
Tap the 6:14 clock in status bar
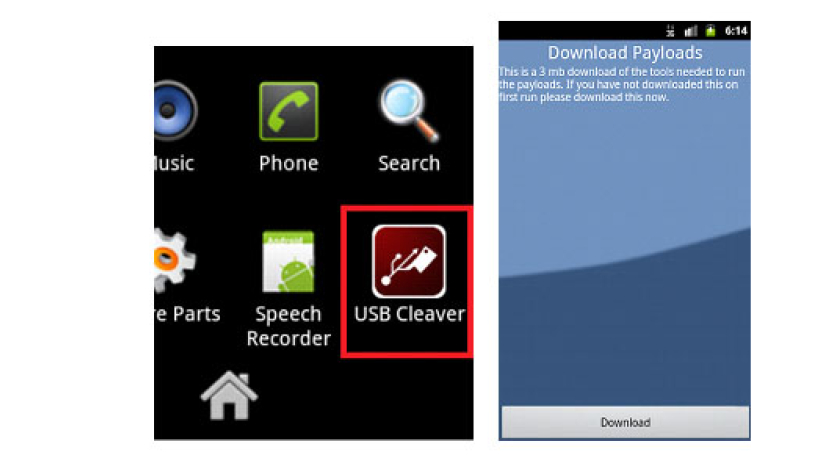click(736, 31)
